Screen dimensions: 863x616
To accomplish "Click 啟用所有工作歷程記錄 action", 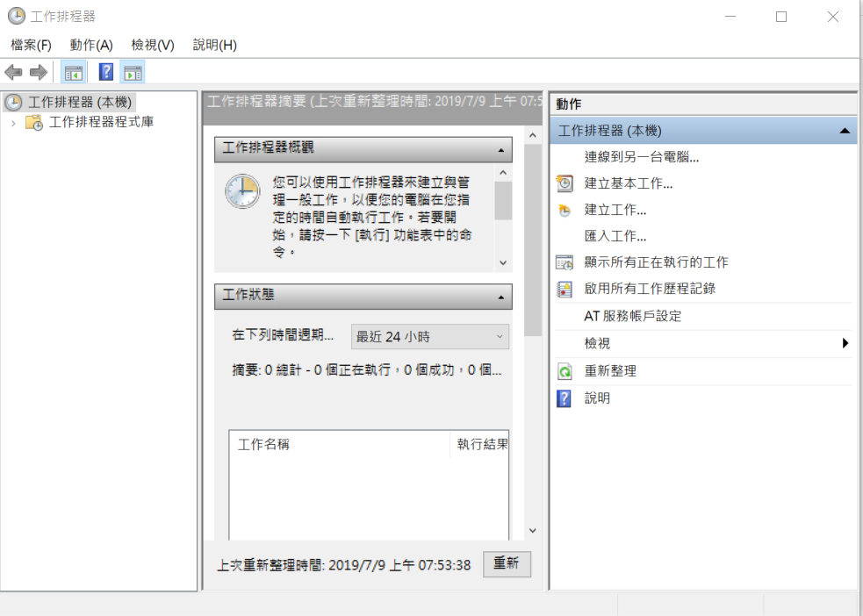I will [650, 289].
